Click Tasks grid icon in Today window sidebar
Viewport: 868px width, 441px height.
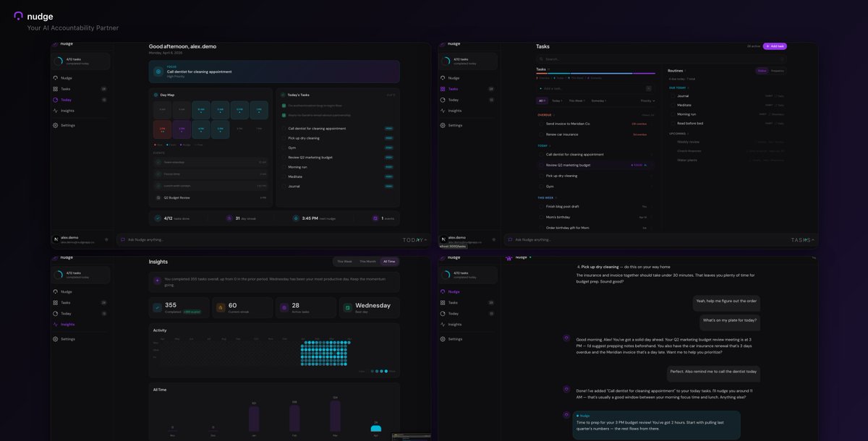click(x=55, y=89)
